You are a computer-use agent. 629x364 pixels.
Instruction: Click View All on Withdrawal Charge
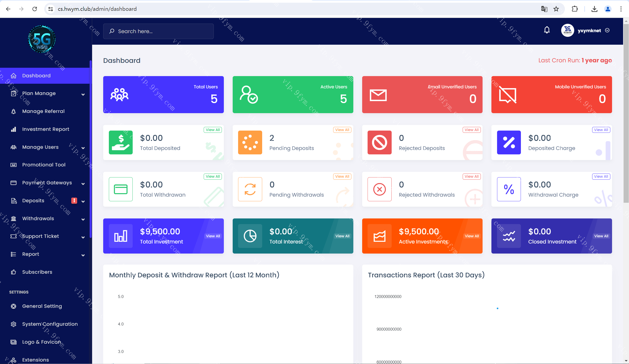[x=601, y=176]
